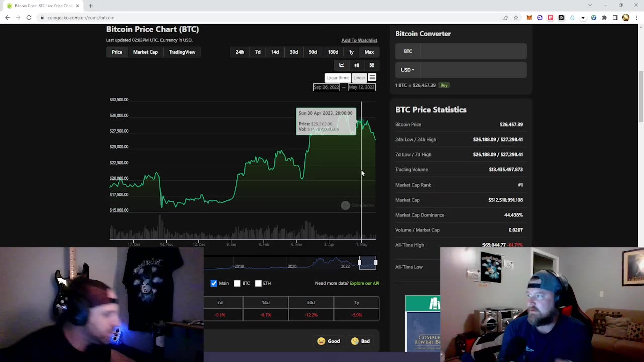This screenshot has height=362, width=644.
Task: Set chart range to 30d
Action: pos(294,52)
